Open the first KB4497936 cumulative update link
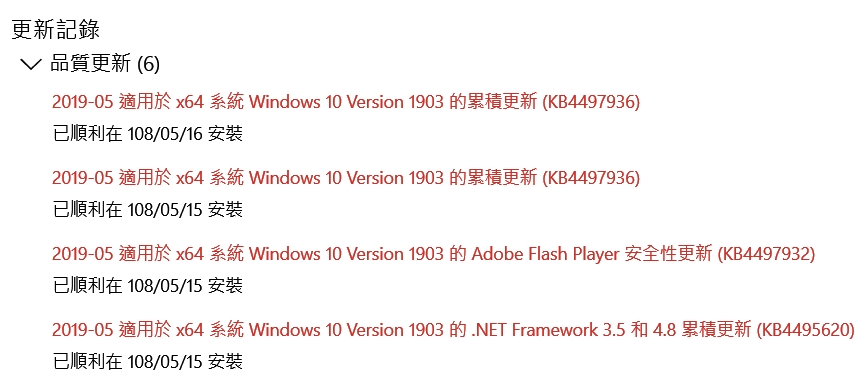864x391 pixels. (345, 102)
